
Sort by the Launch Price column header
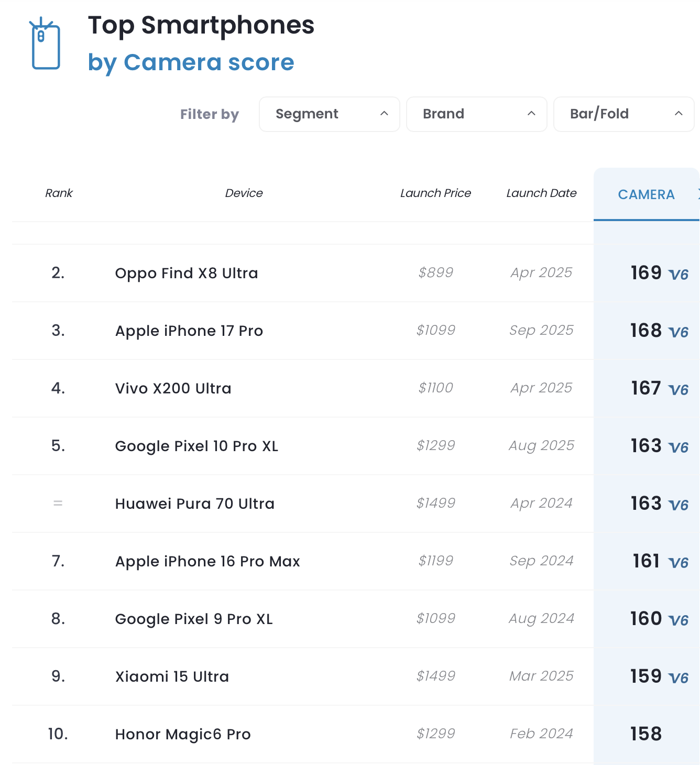[x=435, y=193]
